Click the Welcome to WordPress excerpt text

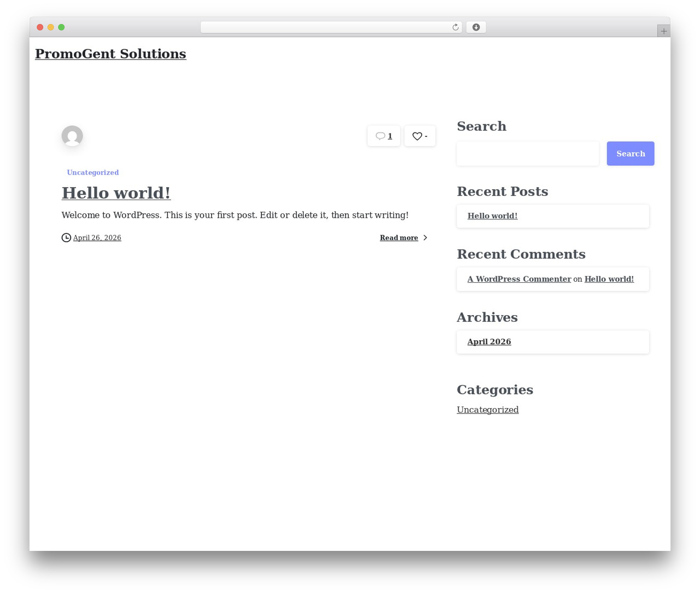coord(235,215)
